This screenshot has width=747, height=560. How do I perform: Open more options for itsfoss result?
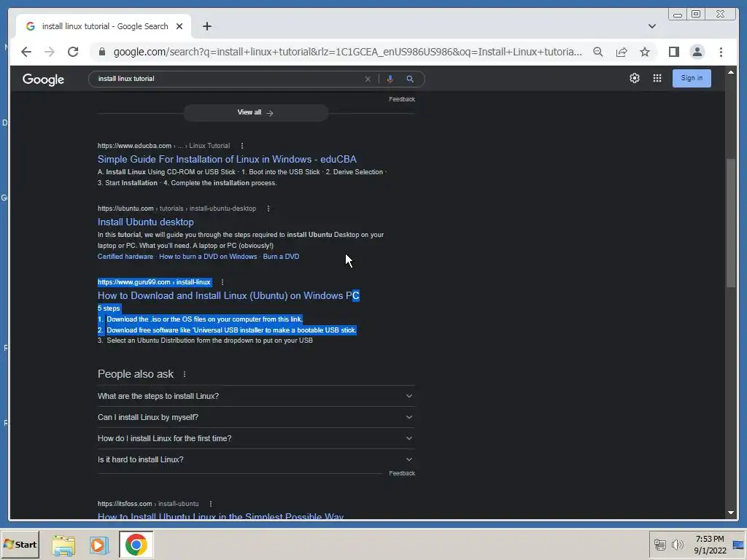pos(211,504)
